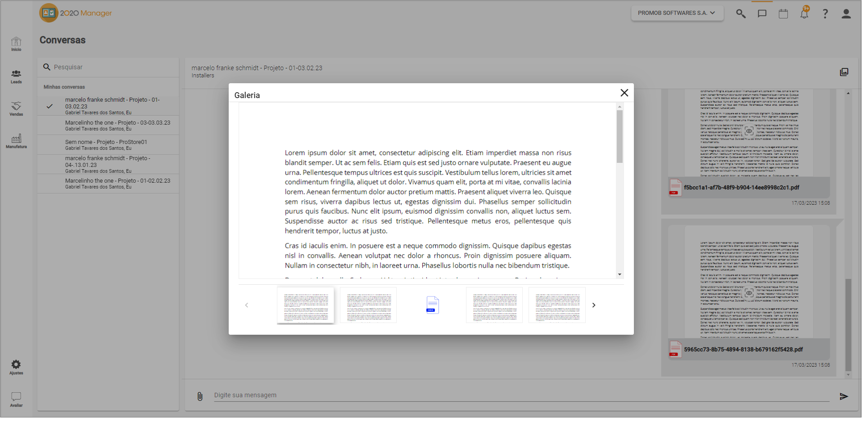Open the gallery icon in conversation header
This screenshot has width=868, height=422.
click(844, 72)
